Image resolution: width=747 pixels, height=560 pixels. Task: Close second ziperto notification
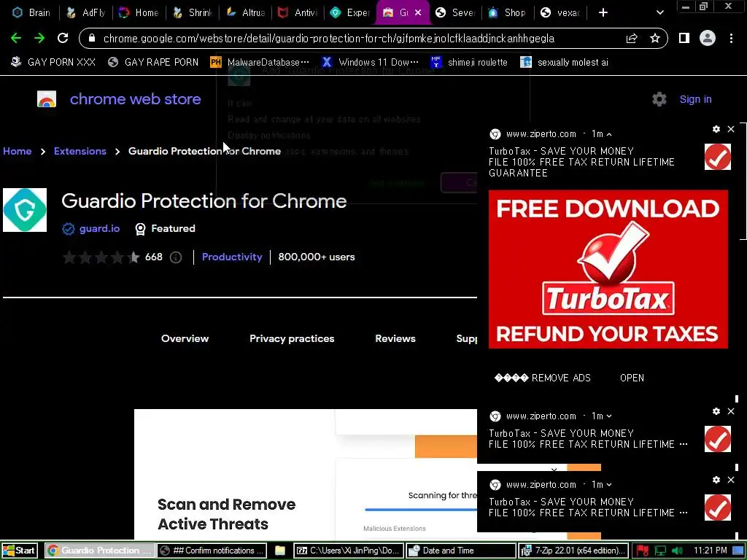tap(731, 411)
